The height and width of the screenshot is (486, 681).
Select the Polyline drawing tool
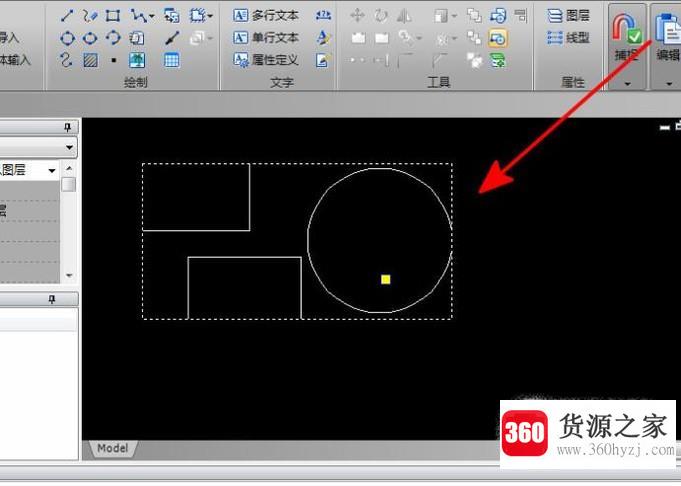(138, 16)
